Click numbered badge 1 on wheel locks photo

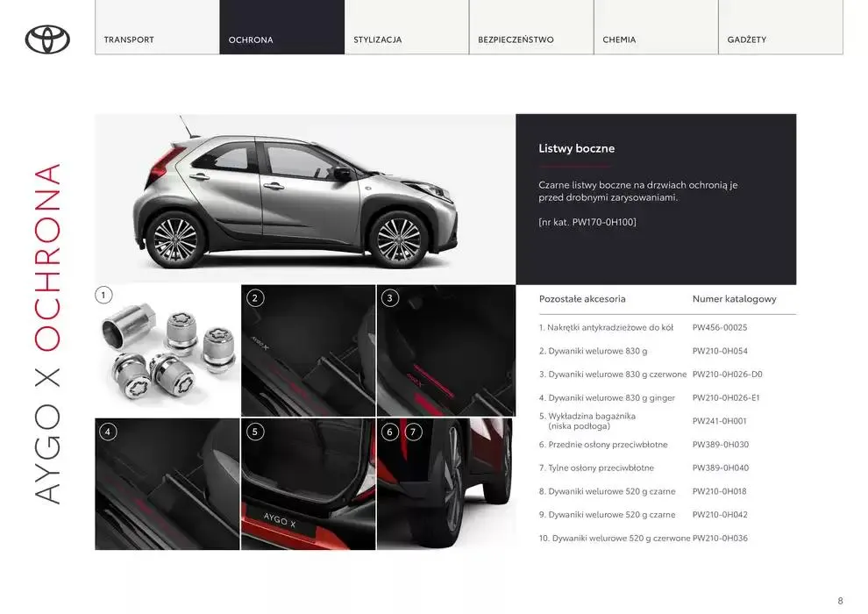[x=105, y=294]
